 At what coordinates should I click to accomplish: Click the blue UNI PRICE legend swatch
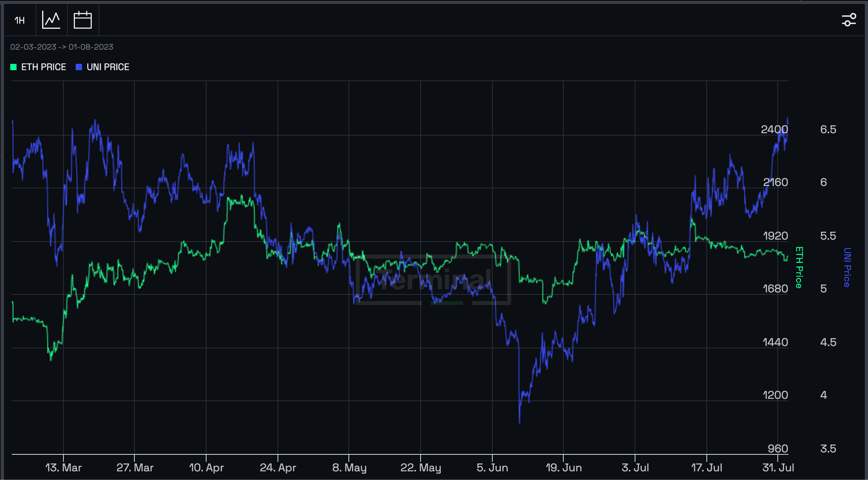79,67
